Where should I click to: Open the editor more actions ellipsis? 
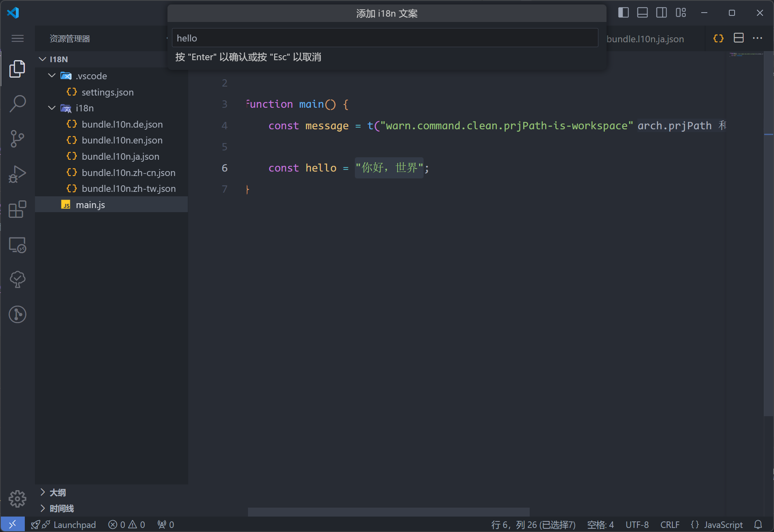757,38
